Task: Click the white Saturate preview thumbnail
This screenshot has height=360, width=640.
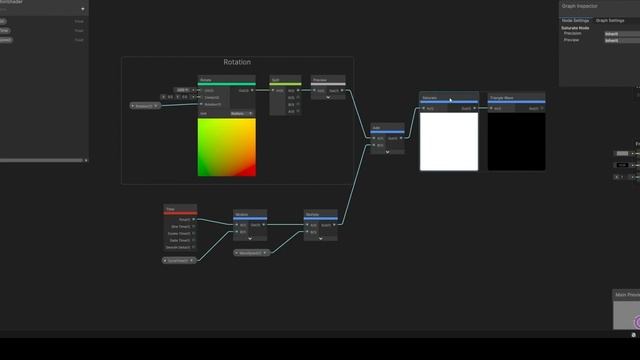Action: tap(449, 142)
